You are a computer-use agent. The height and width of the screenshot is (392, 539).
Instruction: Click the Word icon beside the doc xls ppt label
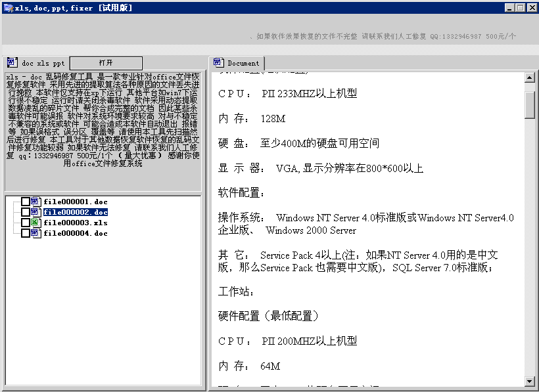click(x=11, y=62)
